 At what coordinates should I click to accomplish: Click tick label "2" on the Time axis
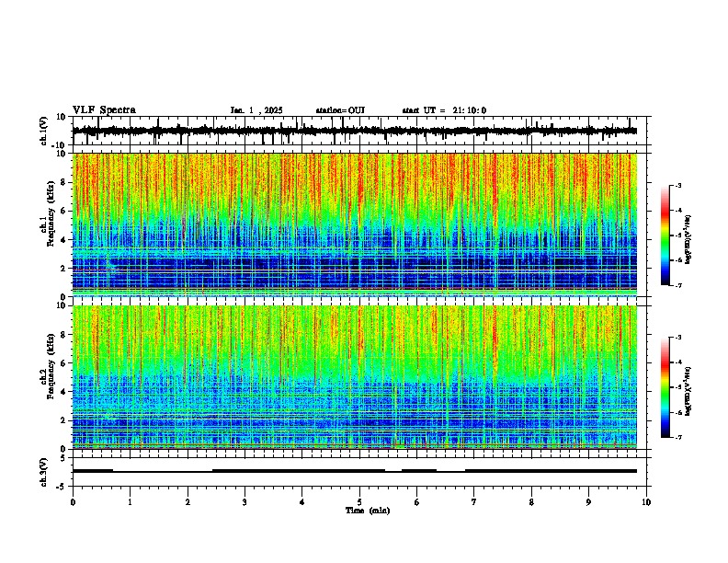188,502
